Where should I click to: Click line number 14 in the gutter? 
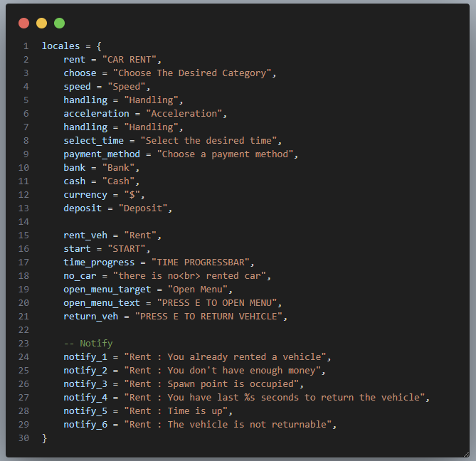23,222
